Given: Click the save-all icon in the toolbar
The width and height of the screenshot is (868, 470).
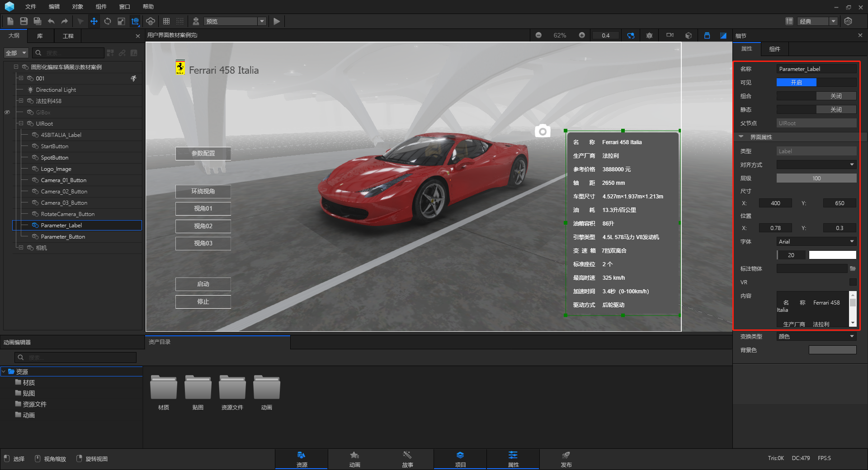Looking at the screenshot, I should pyautogui.click(x=38, y=21).
